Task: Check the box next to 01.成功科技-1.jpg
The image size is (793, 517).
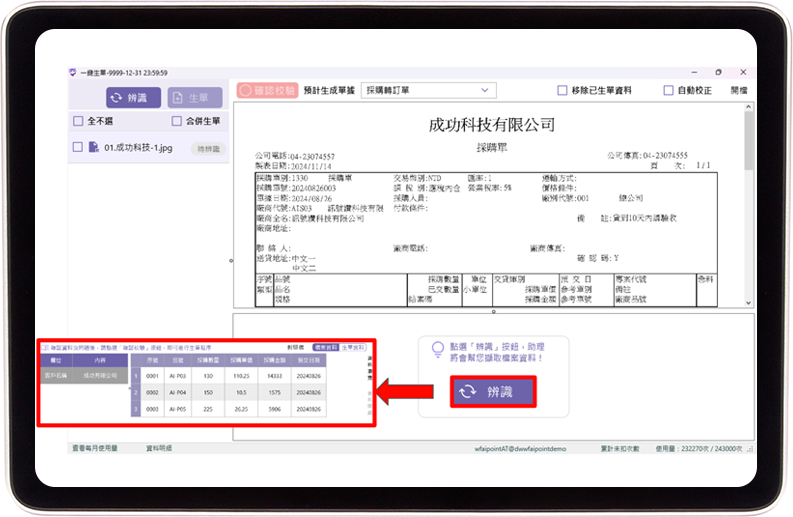Action: (78, 148)
